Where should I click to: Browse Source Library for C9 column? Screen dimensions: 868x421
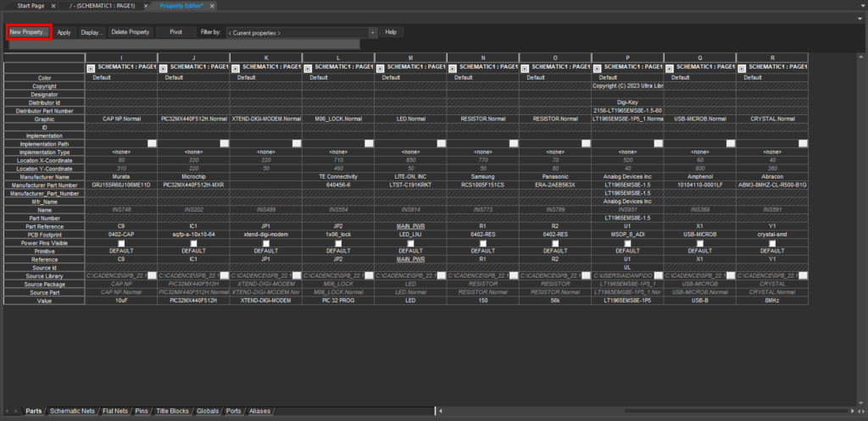[153, 275]
